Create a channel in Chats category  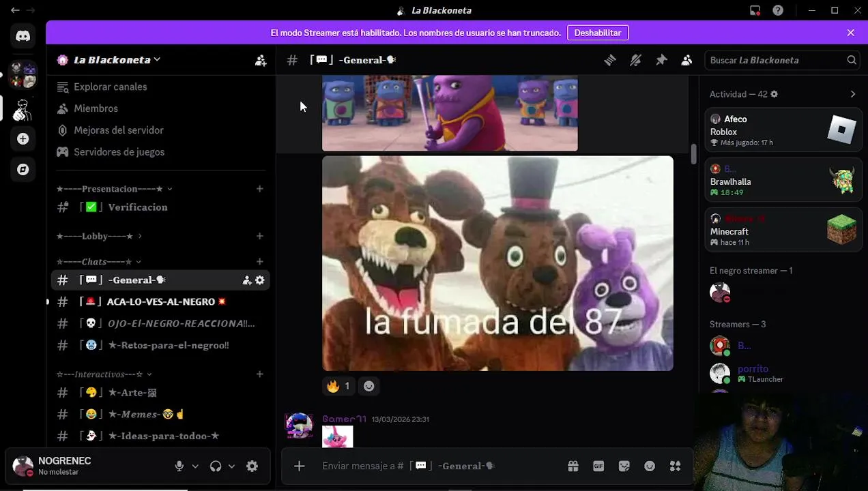259,262
